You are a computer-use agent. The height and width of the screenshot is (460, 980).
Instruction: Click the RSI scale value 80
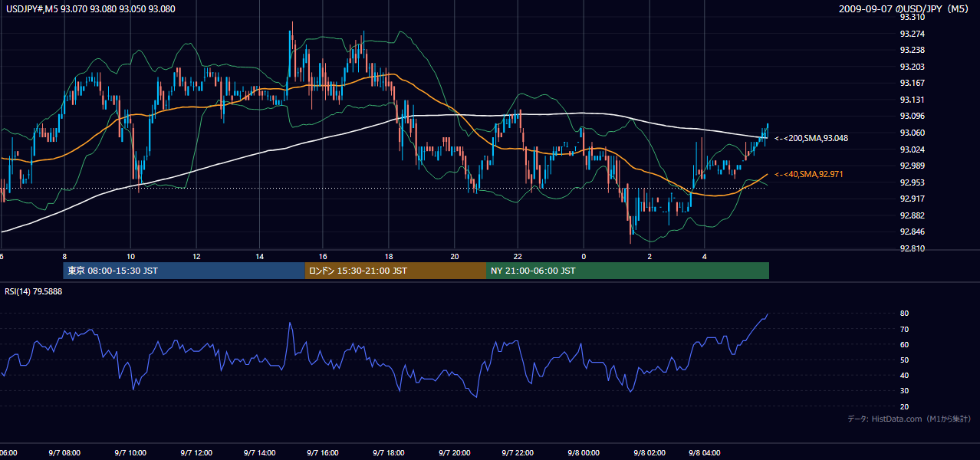[x=905, y=314]
